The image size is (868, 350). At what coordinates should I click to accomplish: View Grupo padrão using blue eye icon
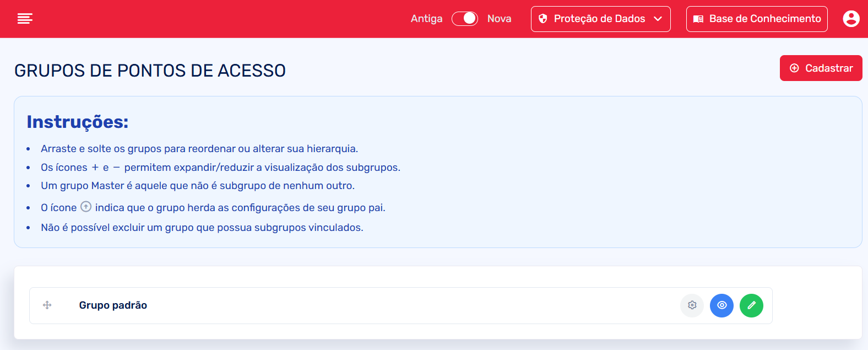(721, 305)
